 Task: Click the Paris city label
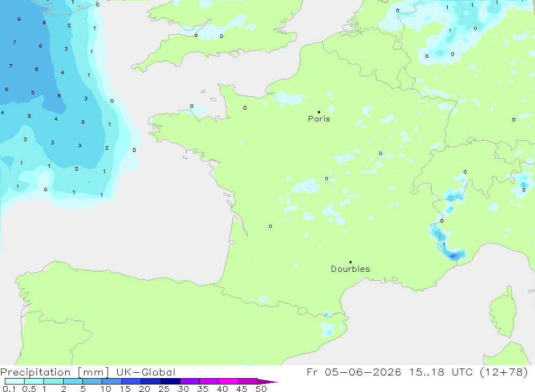[x=319, y=119]
